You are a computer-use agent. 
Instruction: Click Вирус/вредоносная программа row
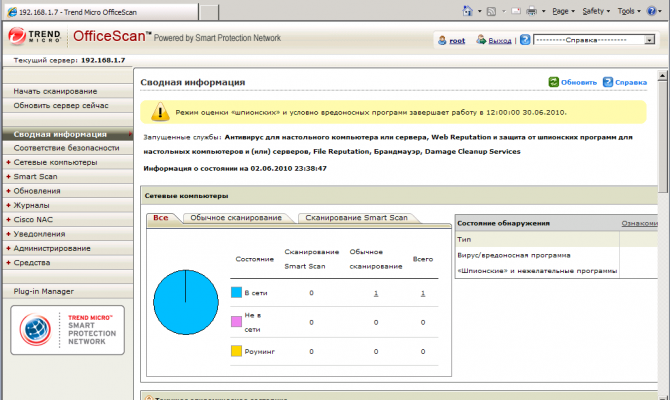556,255
